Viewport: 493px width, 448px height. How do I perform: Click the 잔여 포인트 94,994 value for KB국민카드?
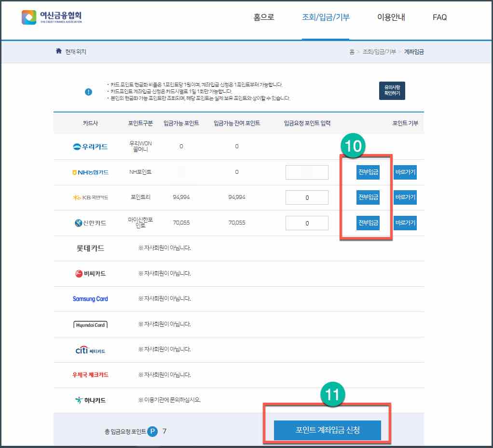click(237, 197)
